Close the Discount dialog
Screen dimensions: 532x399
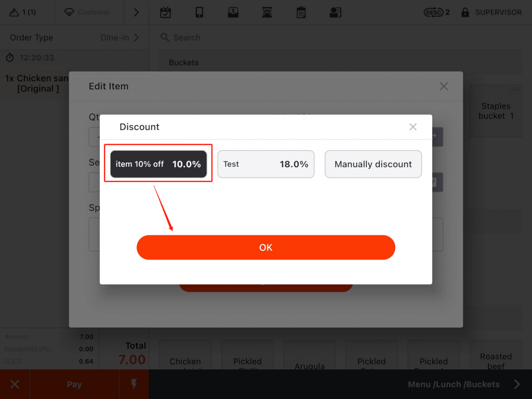pyautogui.click(x=413, y=127)
